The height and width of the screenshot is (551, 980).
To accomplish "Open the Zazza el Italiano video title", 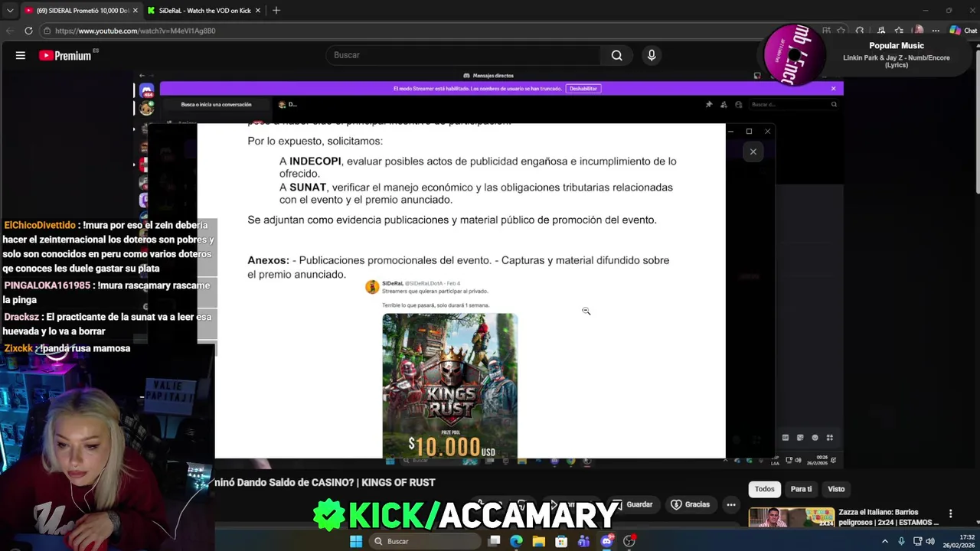I will 889,517.
